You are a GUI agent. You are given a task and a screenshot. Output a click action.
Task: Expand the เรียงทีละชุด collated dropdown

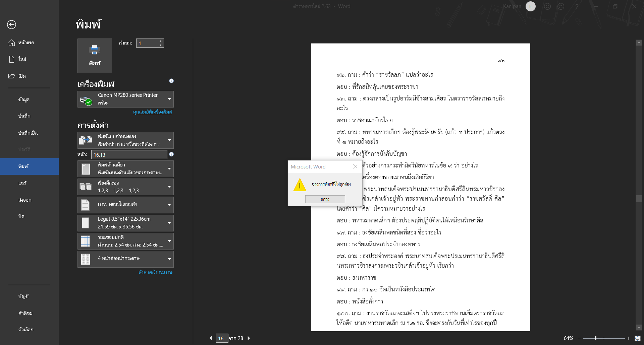[125, 187]
